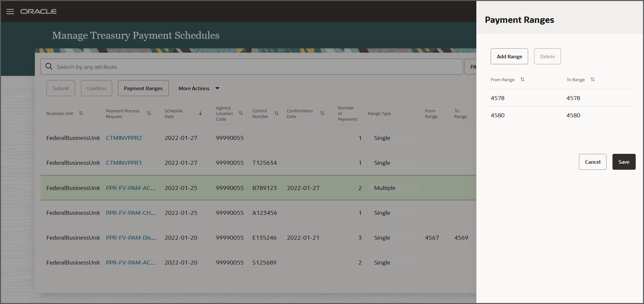
Task: Open the PPR-FV-PAM-CH... request link
Action: (131, 213)
